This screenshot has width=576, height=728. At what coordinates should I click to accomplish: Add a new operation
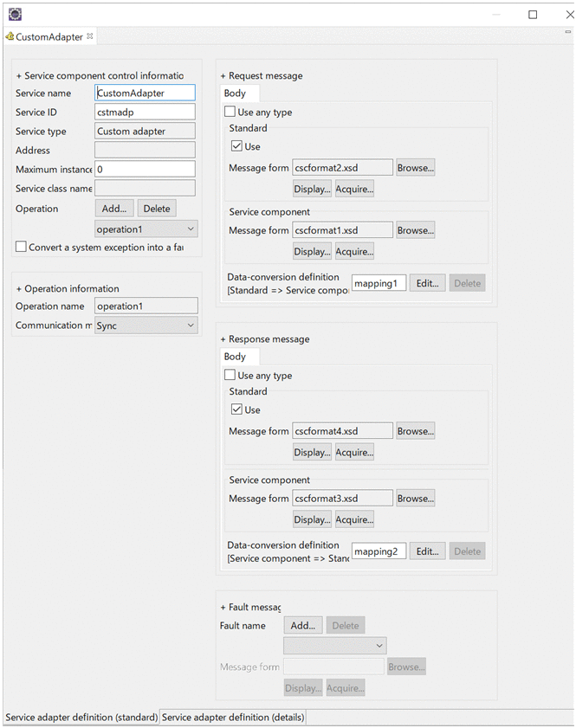coord(114,209)
